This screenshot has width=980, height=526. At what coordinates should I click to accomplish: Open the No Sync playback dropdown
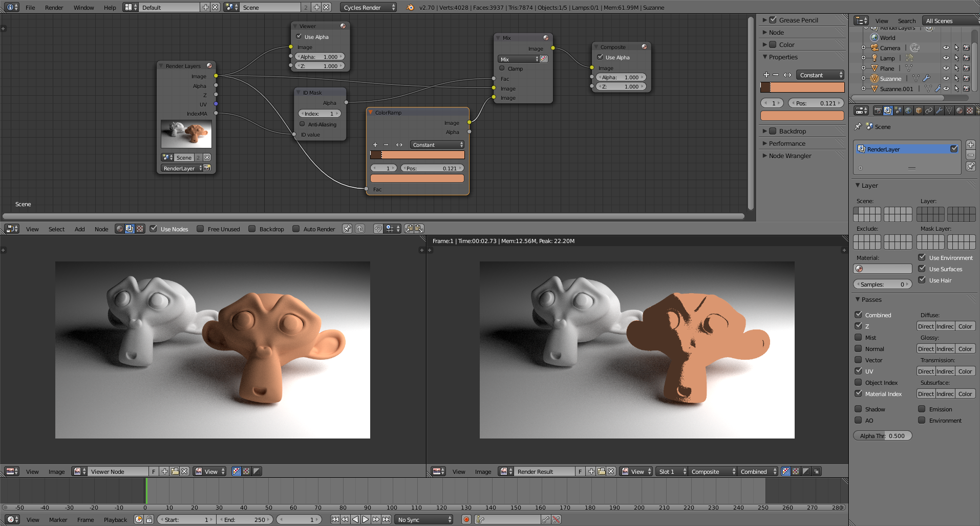[424, 519]
